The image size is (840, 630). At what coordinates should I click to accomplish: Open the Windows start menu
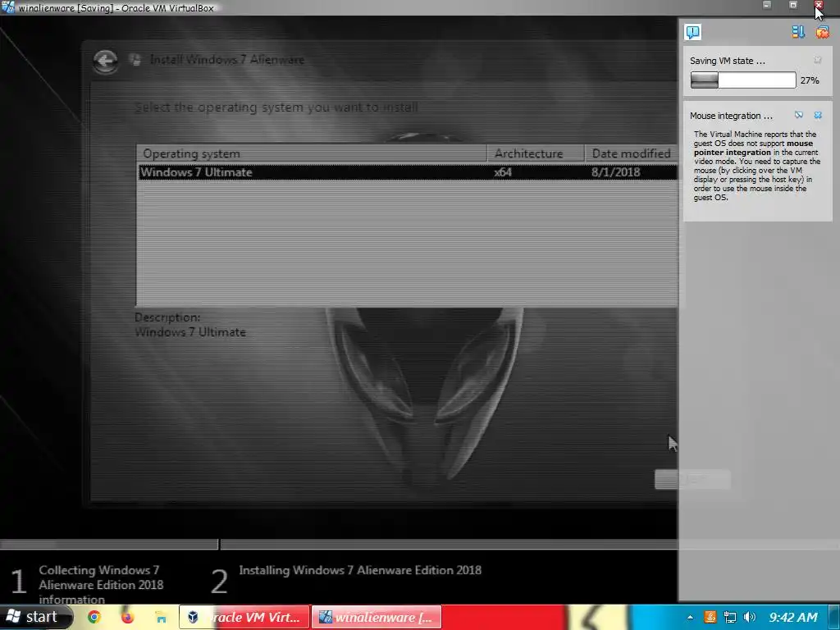pyautogui.click(x=35, y=617)
